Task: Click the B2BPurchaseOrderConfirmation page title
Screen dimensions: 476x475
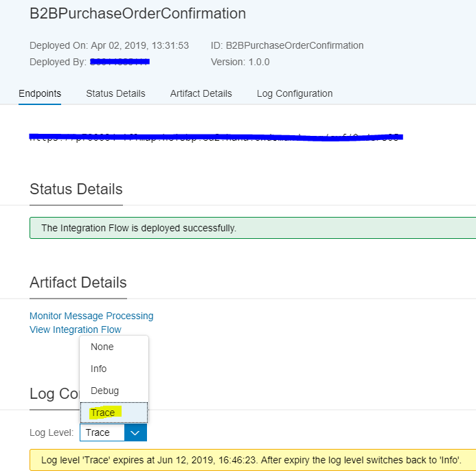Action: tap(137, 14)
